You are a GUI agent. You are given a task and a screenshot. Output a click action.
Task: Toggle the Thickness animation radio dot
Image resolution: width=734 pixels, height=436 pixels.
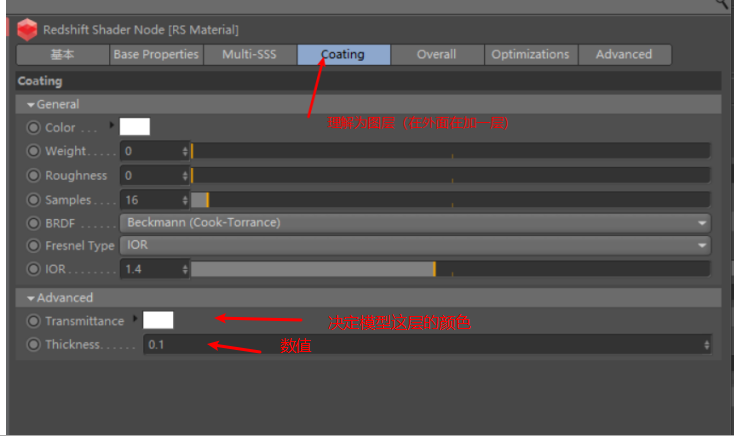point(33,344)
